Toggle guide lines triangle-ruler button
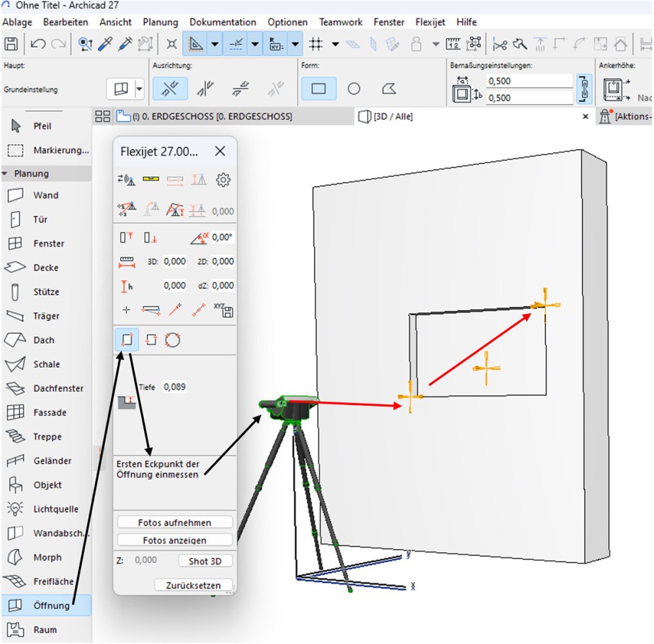This screenshot has width=654, height=644. pyautogui.click(x=195, y=44)
